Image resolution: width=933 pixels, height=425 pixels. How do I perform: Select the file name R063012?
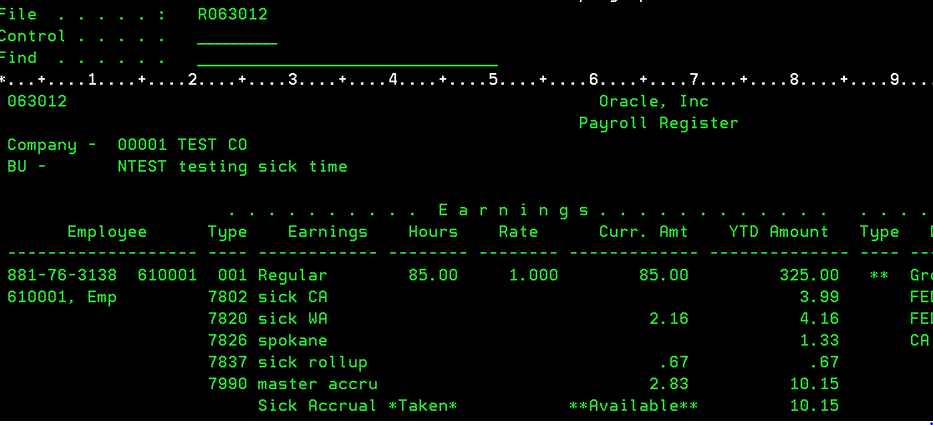point(233,14)
